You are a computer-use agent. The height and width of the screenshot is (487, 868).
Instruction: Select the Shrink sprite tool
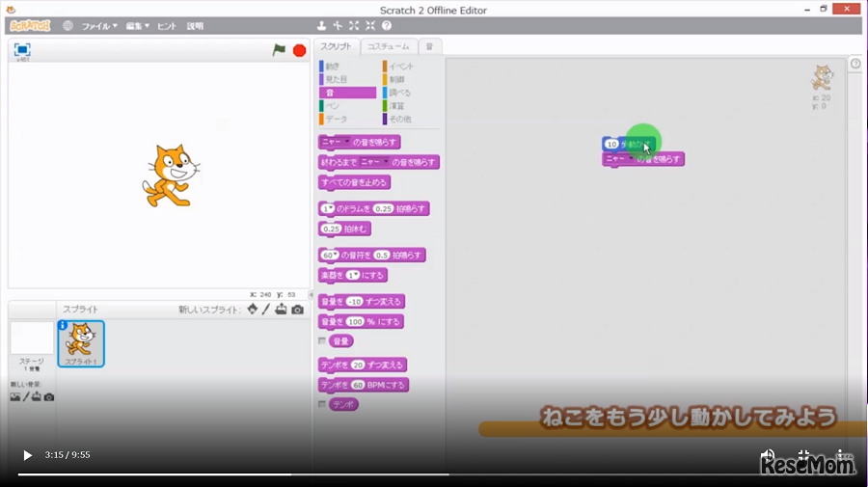click(x=370, y=25)
